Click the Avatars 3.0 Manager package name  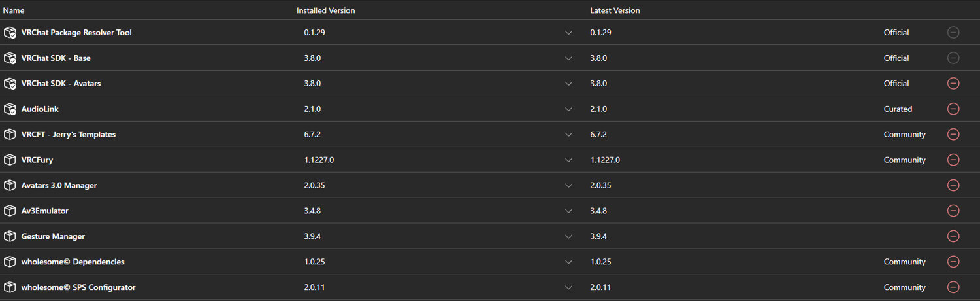[x=59, y=185]
